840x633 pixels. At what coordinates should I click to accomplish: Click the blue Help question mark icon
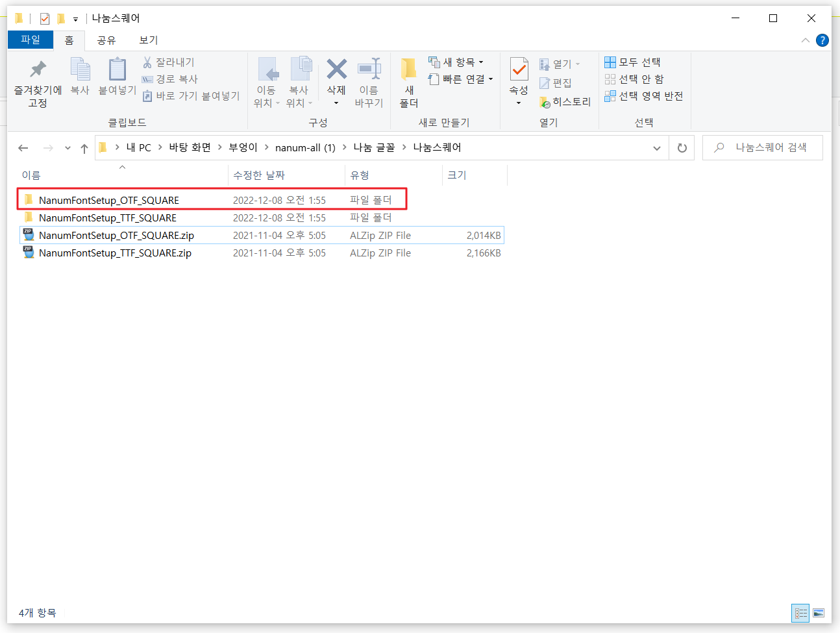pyautogui.click(x=822, y=40)
